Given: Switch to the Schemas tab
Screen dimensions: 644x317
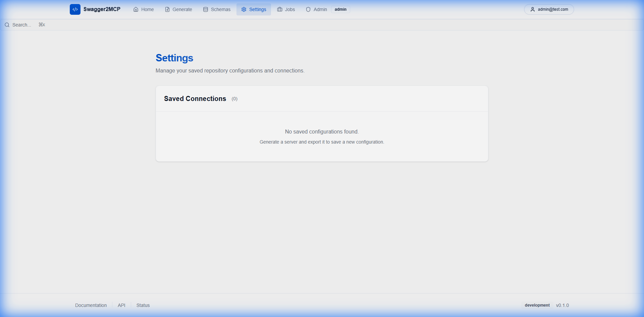Looking at the screenshot, I should point(217,9).
